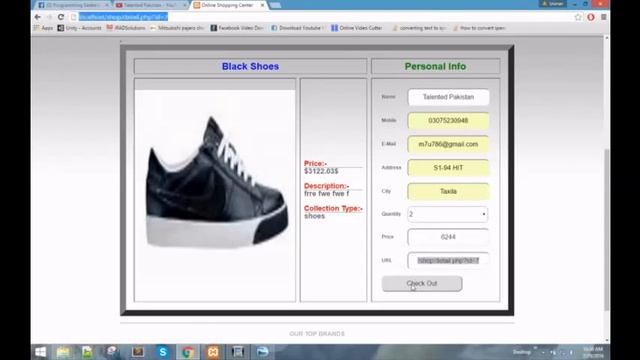Image resolution: width=640 pixels, height=360 pixels.
Task: Click the Personal Info heading
Action: [435, 67]
